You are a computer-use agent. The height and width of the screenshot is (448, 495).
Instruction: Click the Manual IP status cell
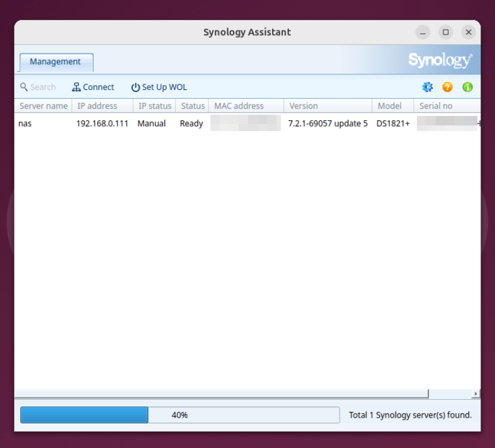click(x=151, y=123)
